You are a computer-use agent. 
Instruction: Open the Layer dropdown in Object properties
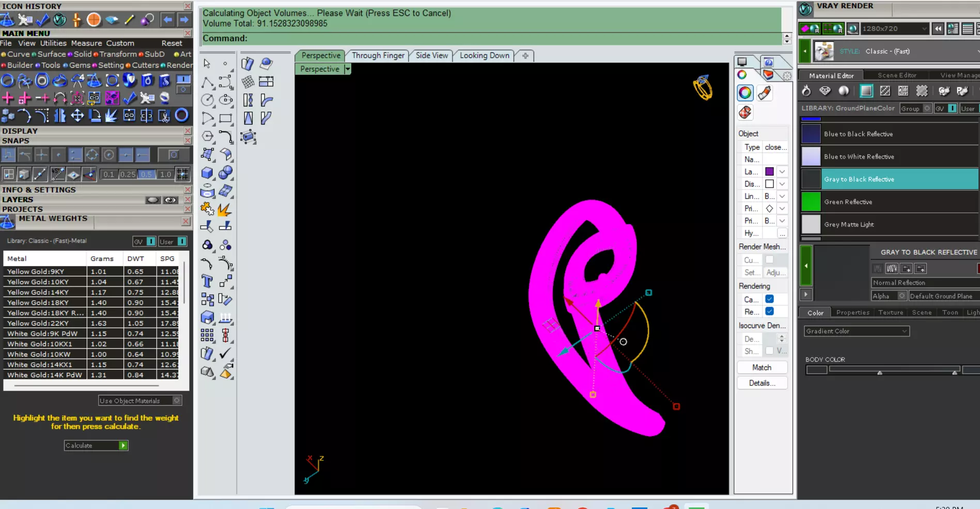[782, 172]
